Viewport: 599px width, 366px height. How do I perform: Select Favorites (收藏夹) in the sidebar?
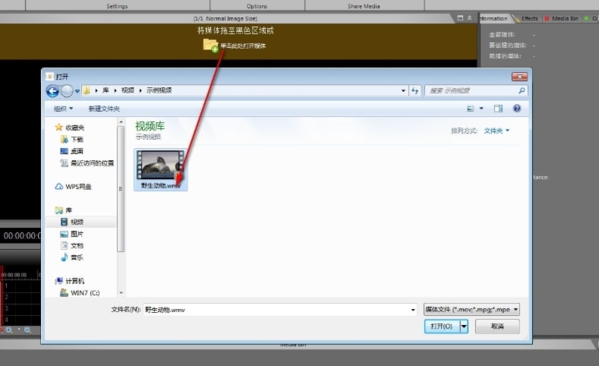(70, 127)
